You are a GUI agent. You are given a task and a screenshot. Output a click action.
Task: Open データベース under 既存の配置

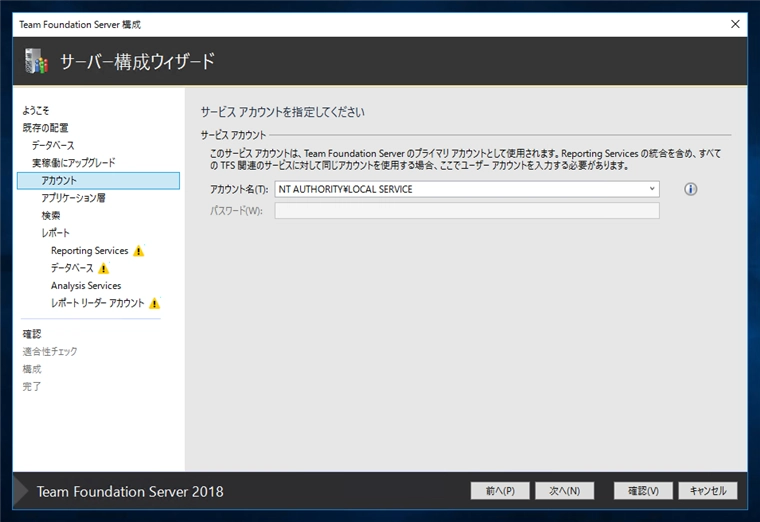pyautogui.click(x=53, y=145)
